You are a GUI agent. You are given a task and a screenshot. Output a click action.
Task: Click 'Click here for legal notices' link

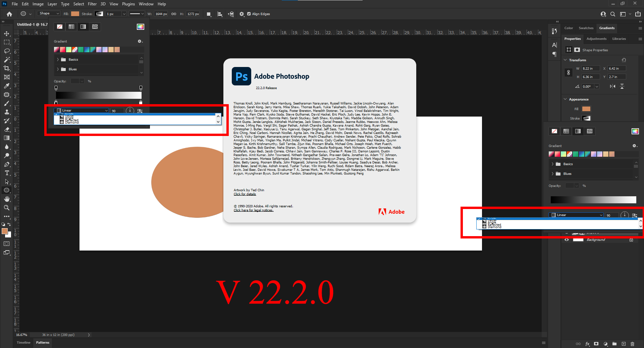(254, 210)
